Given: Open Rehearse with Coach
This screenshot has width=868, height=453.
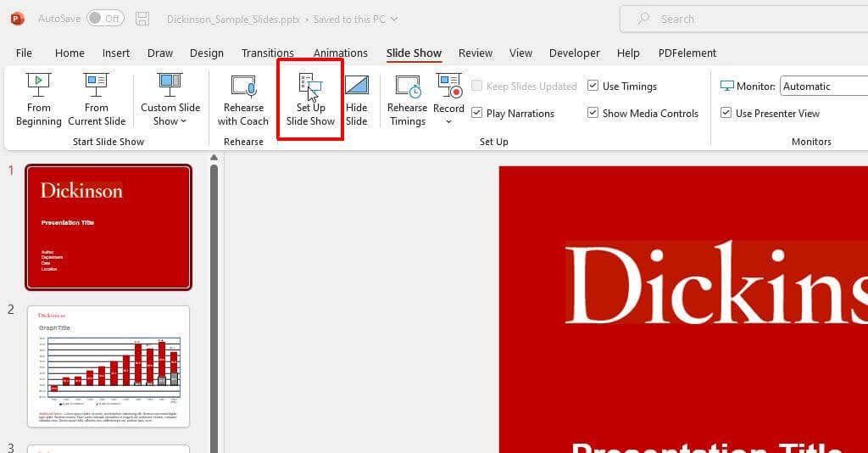Looking at the screenshot, I should [x=243, y=99].
